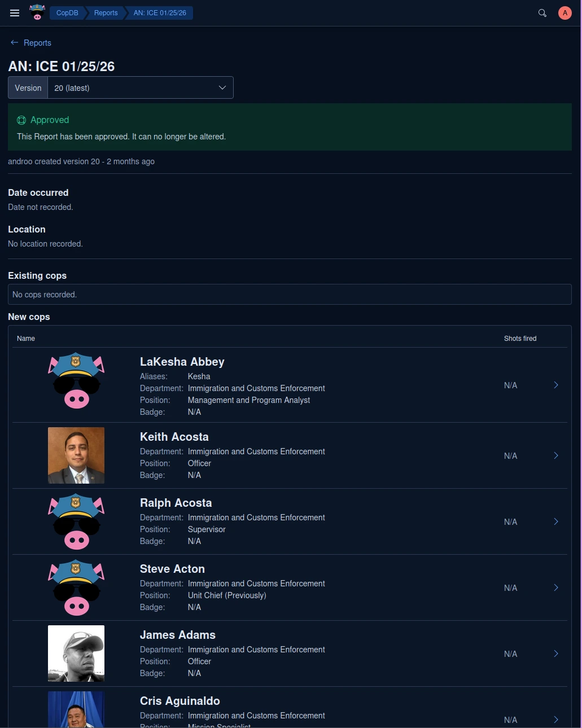This screenshot has height=728, width=582.
Task: Open the search icon in the top bar
Action: (x=542, y=12)
